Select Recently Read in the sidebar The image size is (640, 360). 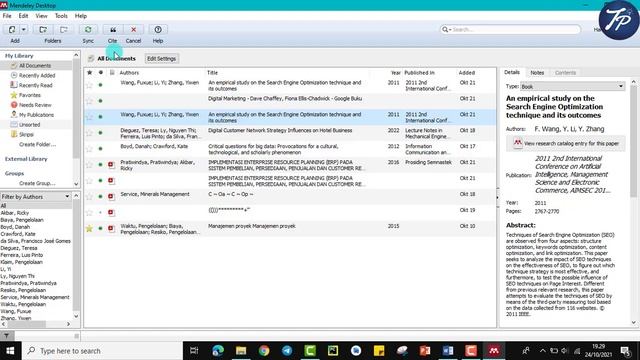pos(36,85)
